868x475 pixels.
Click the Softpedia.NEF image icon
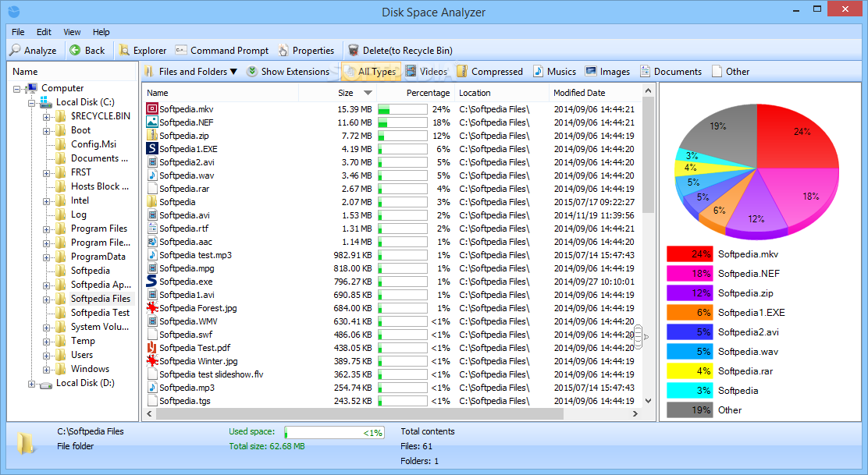(x=151, y=122)
